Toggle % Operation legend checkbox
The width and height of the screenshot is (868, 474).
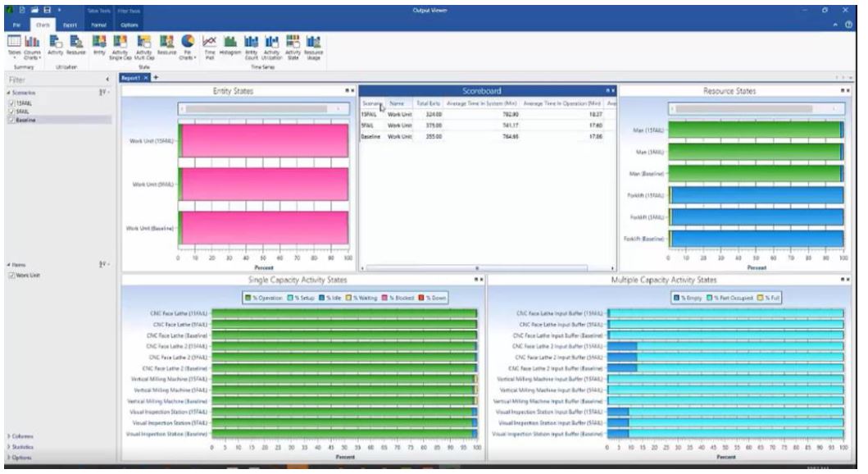[x=248, y=298]
